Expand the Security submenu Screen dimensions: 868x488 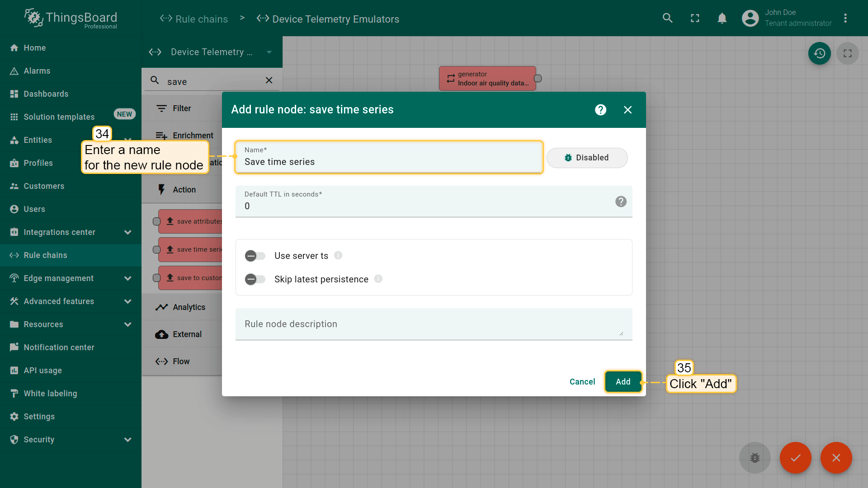(x=127, y=440)
